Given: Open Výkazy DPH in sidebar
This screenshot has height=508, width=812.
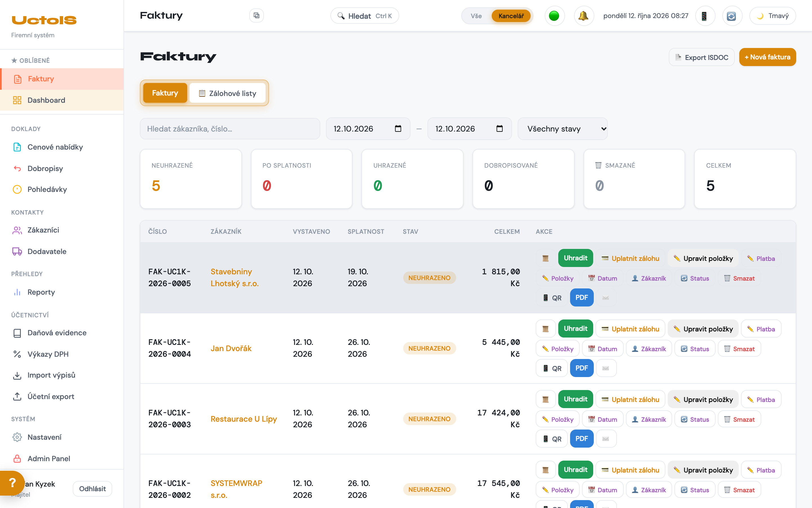Looking at the screenshot, I should coord(62,354).
